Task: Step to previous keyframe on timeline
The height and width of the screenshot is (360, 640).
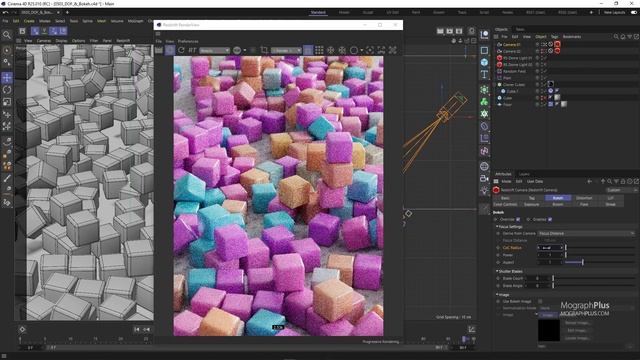Action: tap(147, 329)
